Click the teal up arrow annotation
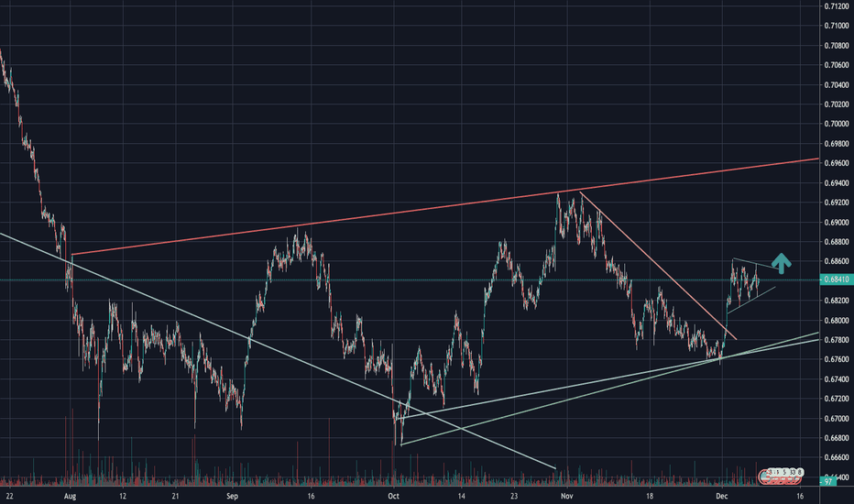854x504 pixels. pyautogui.click(x=781, y=264)
